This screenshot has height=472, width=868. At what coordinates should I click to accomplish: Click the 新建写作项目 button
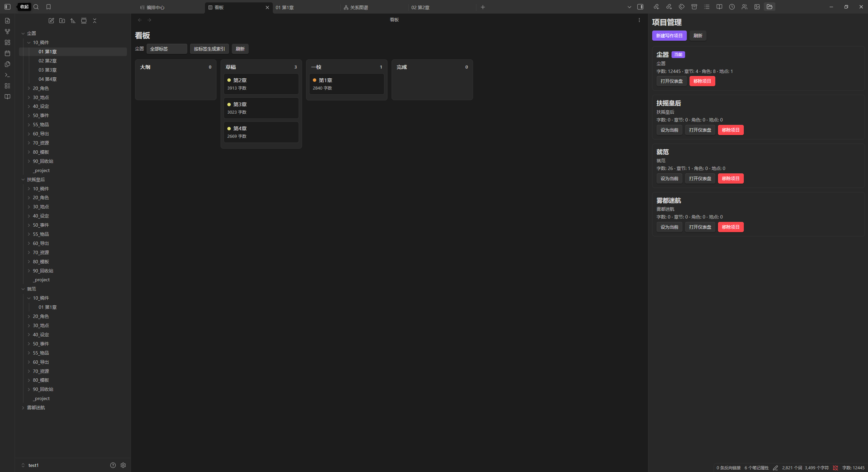tap(669, 36)
